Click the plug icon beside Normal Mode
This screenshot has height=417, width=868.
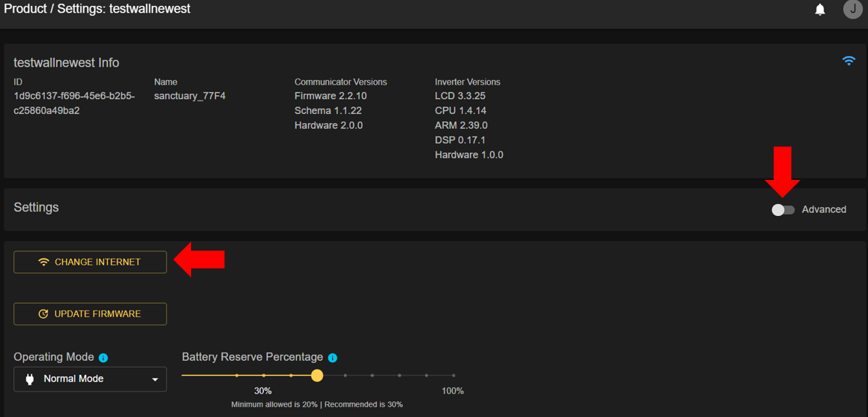(x=30, y=379)
